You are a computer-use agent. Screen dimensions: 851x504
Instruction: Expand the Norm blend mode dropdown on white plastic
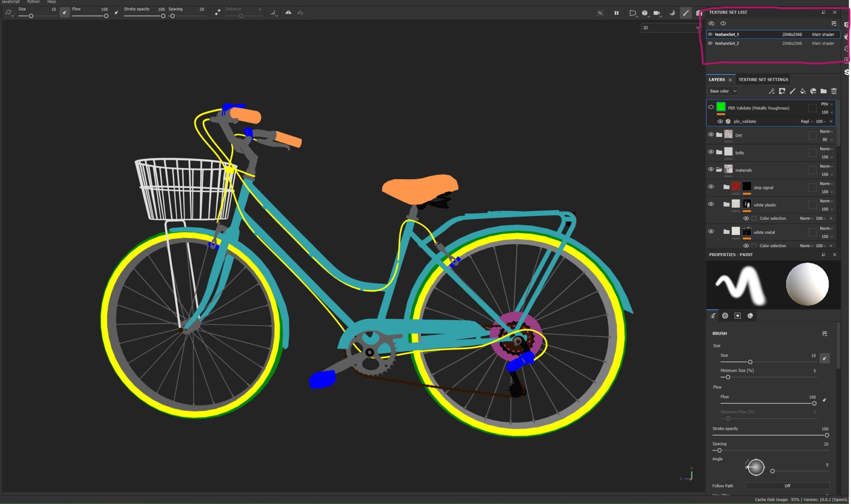coord(825,201)
